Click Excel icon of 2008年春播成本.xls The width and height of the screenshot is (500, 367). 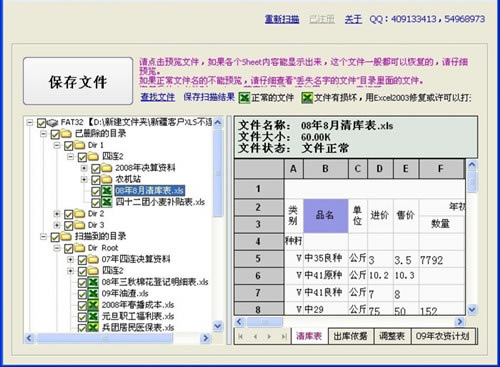pyautogui.click(x=93, y=305)
